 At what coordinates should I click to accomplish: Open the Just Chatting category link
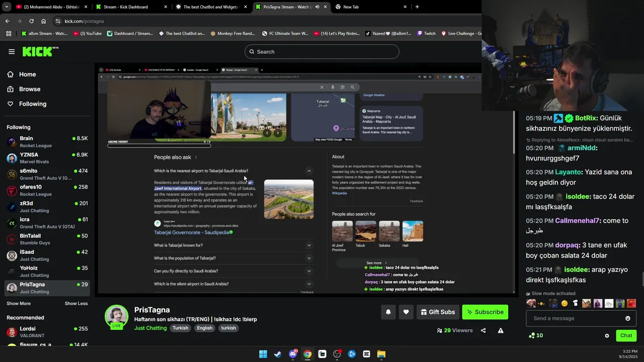coord(150,328)
